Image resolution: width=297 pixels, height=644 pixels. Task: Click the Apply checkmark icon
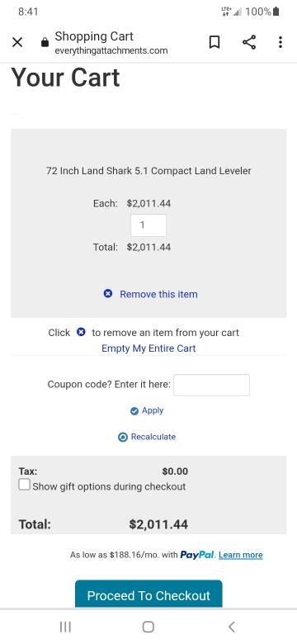[x=134, y=411]
